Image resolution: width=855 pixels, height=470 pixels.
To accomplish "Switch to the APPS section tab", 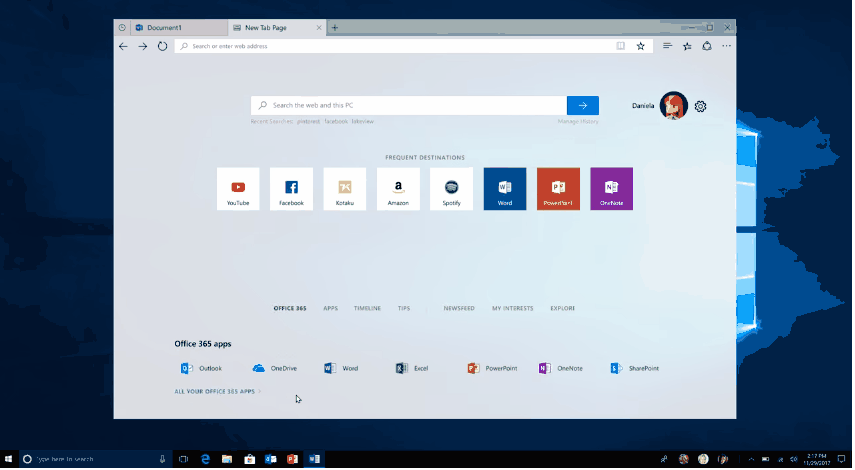I will tap(330, 309).
